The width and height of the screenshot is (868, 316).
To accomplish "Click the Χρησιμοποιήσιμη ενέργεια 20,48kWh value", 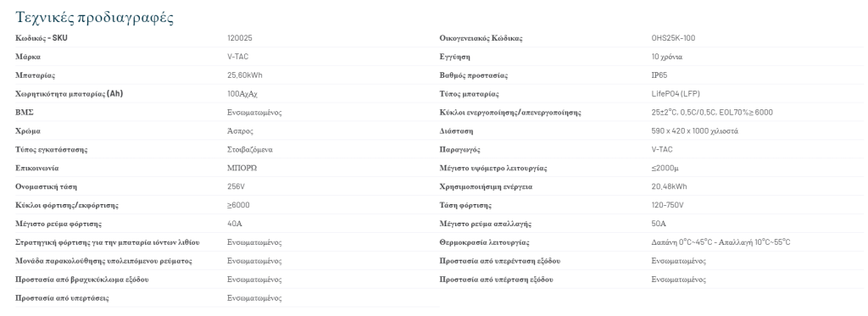I will 669,186.
